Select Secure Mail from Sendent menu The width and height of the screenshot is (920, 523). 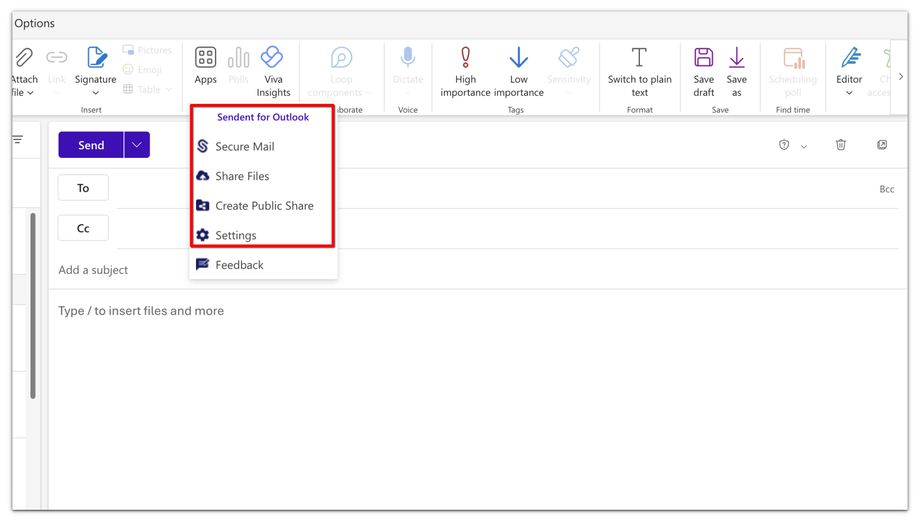click(x=263, y=146)
